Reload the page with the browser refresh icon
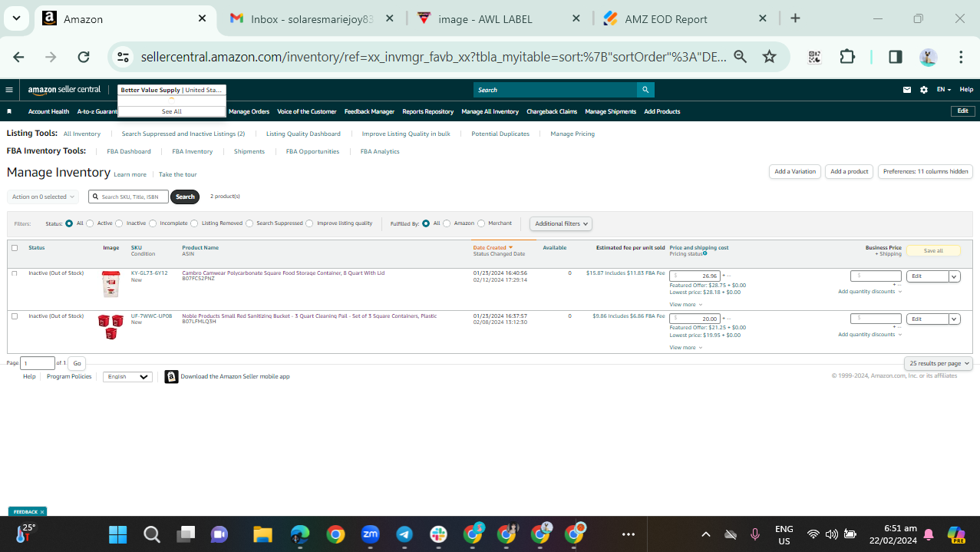This screenshot has height=552, width=980. click(x=84, y=57)
